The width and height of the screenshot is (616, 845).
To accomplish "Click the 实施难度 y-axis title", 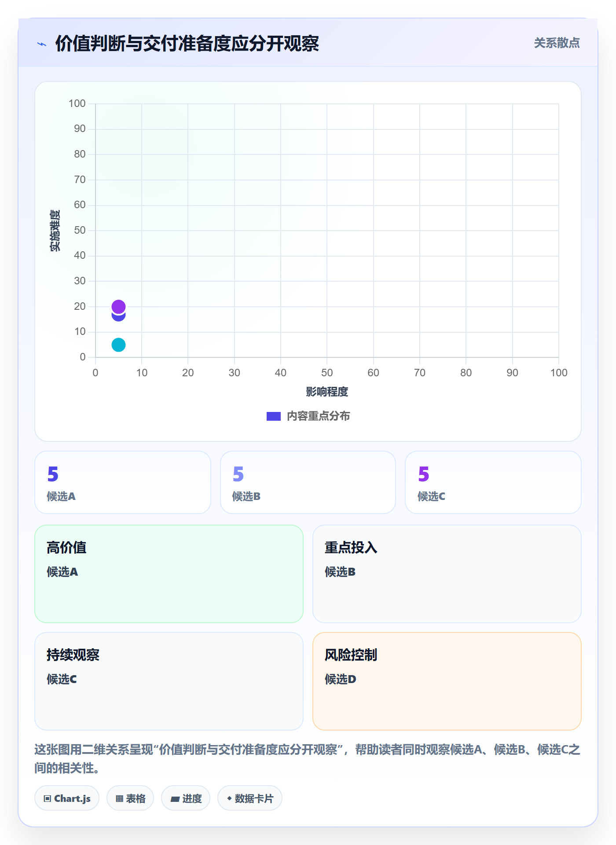I will pos(55,230).
